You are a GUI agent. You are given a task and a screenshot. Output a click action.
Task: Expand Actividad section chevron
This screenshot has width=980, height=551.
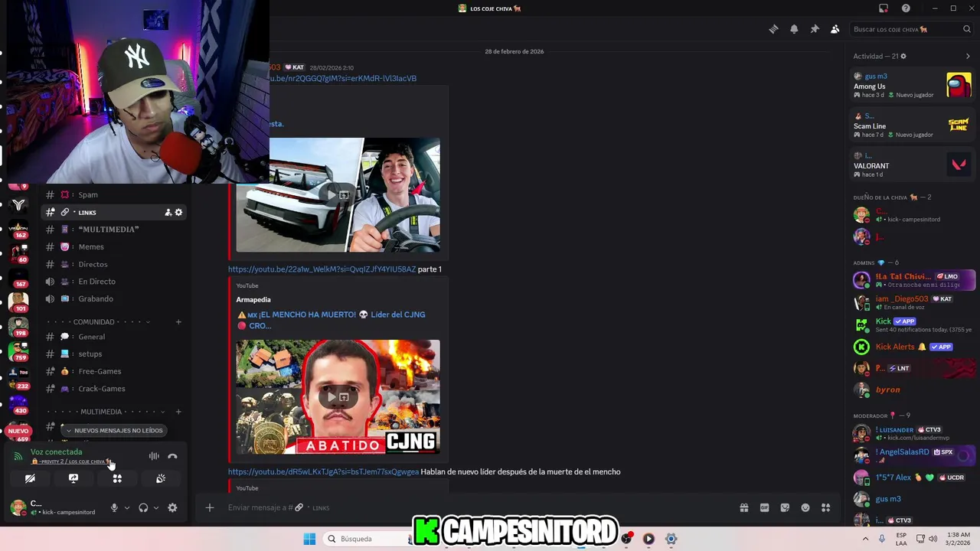coord(968,56)
